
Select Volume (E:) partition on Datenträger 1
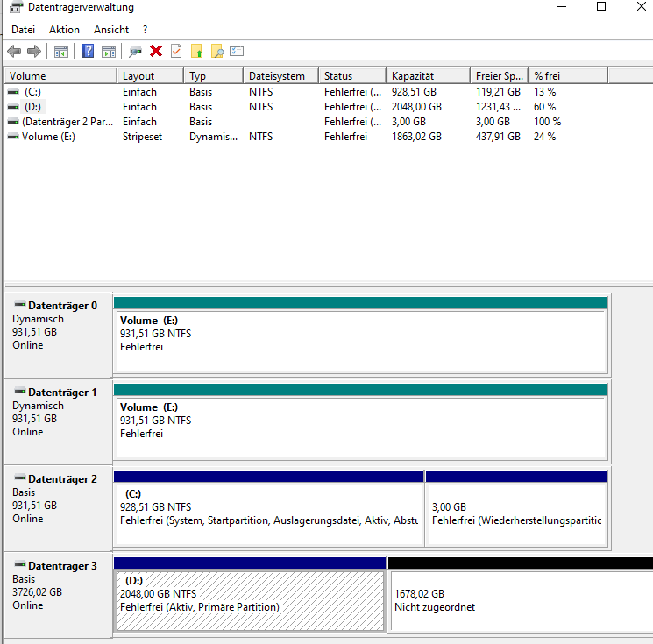tap(360, 421)
